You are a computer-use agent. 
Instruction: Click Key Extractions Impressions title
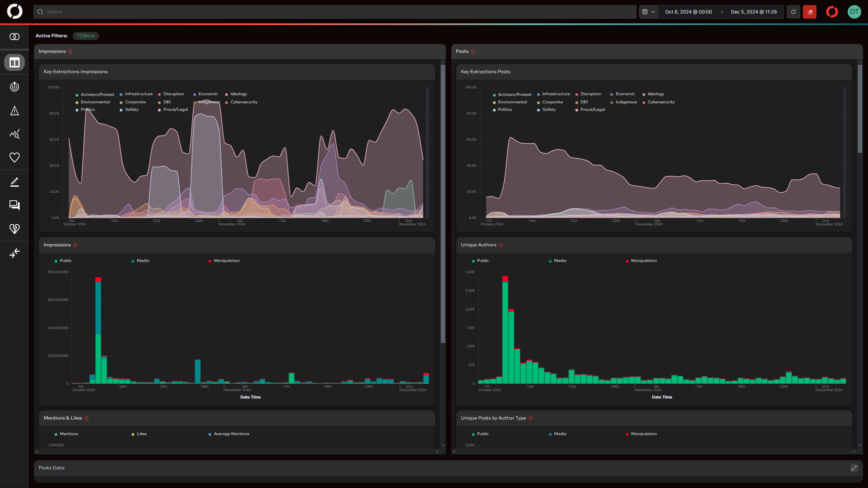[76, 72]
